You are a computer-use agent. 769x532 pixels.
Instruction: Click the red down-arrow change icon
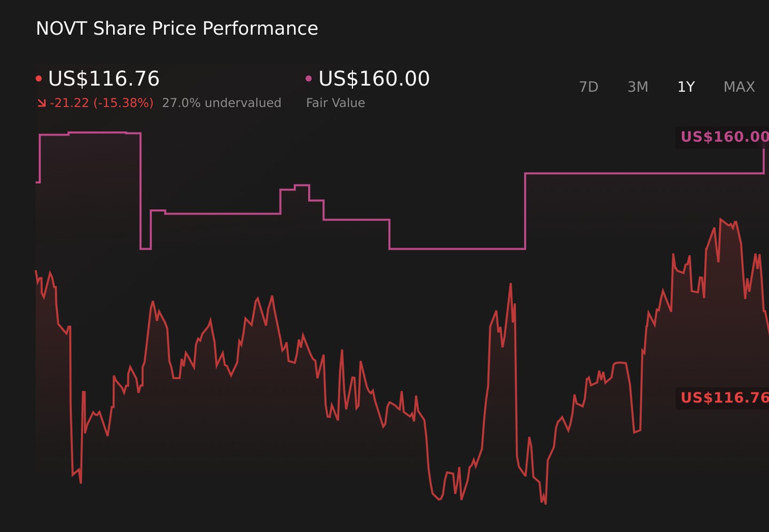[42, 103]
